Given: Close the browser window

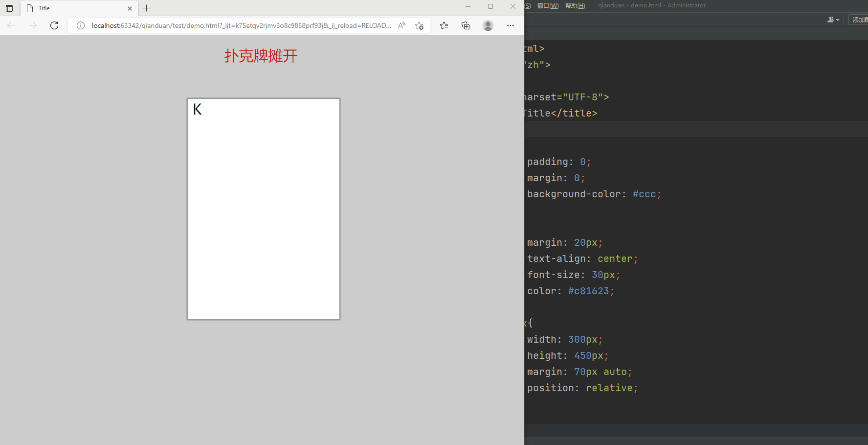Looking at the screenshot, I should 513,7.
